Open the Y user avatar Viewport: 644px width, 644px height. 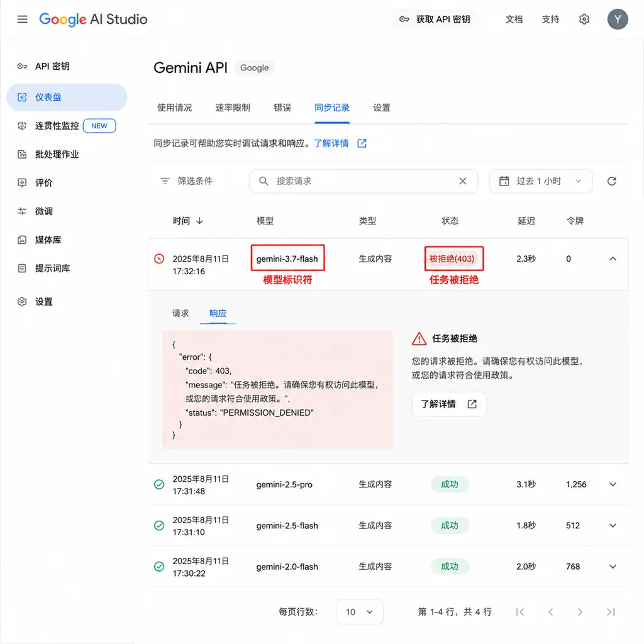618,19
